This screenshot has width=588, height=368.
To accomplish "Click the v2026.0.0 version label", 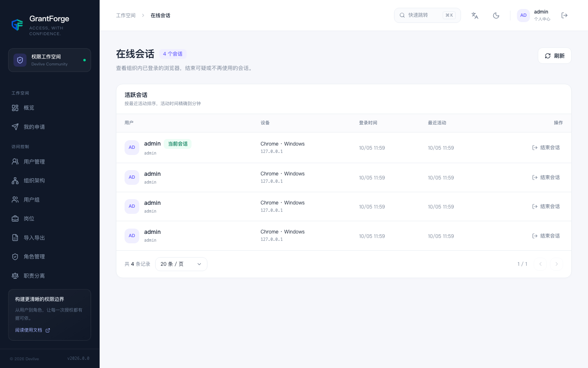I will pos(78,359).
